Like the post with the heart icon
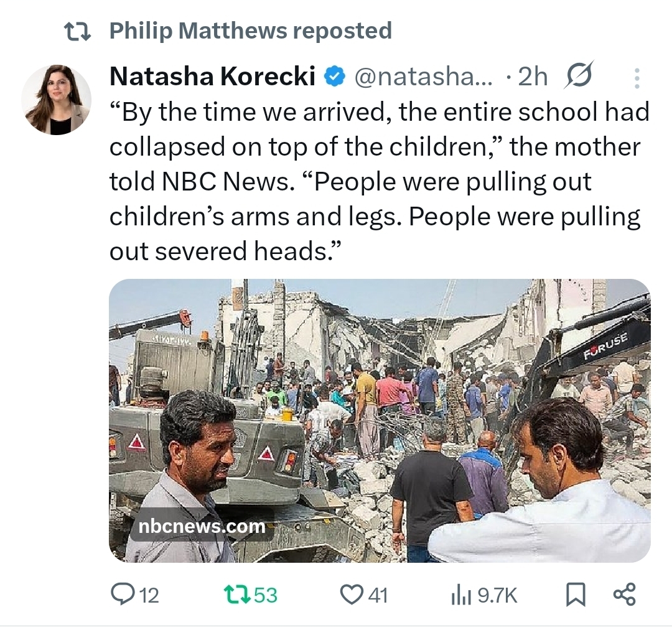This screenshot has height=630, width=672. point(351,595)
